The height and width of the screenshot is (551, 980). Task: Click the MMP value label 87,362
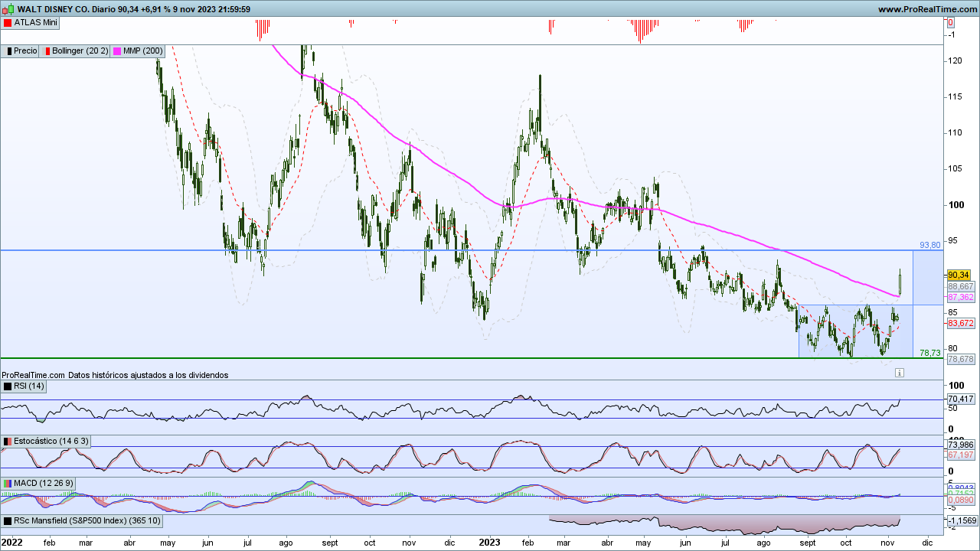960,297
